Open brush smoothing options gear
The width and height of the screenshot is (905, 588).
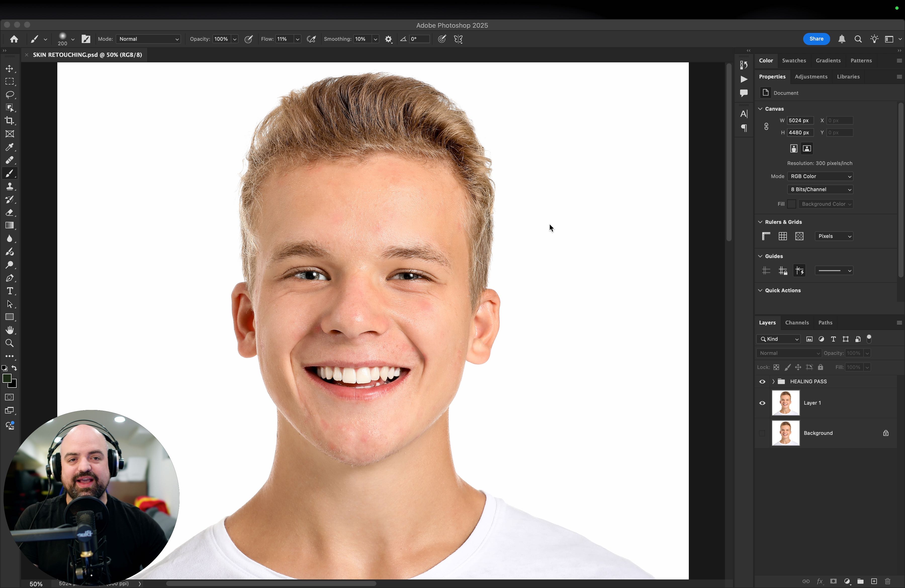(388, 39)
